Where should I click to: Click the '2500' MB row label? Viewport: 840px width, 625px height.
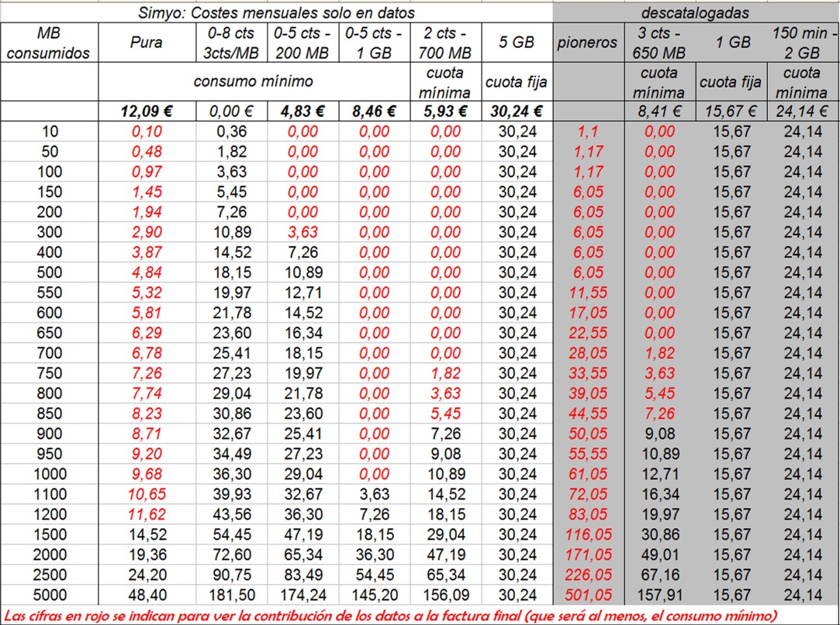(x=50, y=575)
